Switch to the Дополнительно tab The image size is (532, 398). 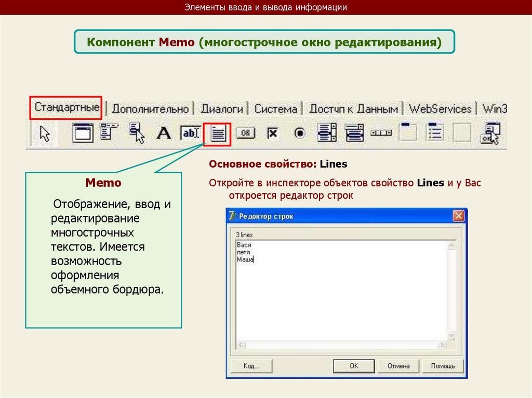150,109
